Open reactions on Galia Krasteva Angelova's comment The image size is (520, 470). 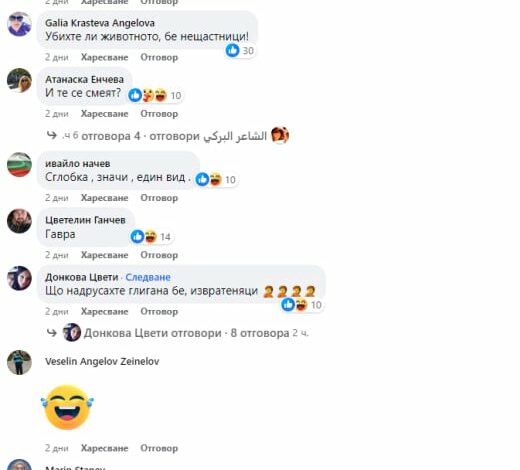(240, 51)
